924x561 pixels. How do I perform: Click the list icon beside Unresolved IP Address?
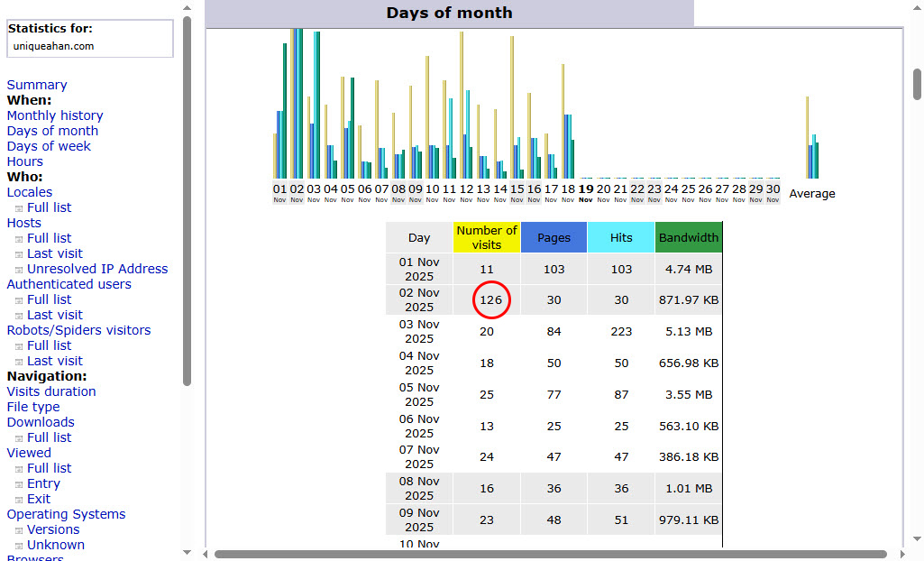(19, 270)
